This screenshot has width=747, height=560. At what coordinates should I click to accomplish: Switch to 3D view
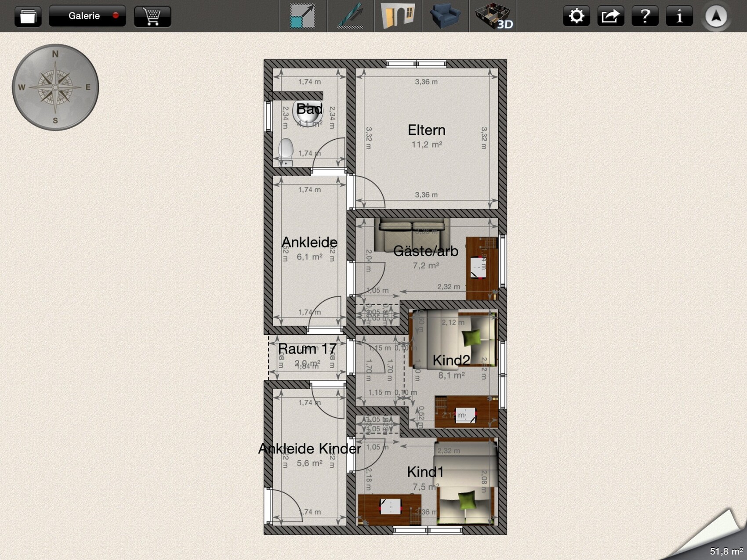pyautogui.click(x=493, y=16)
